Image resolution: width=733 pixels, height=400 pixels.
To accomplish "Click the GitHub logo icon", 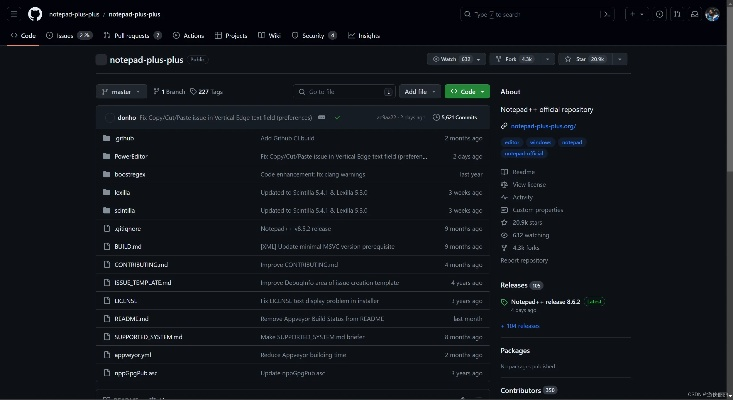I will click(35, 14).
